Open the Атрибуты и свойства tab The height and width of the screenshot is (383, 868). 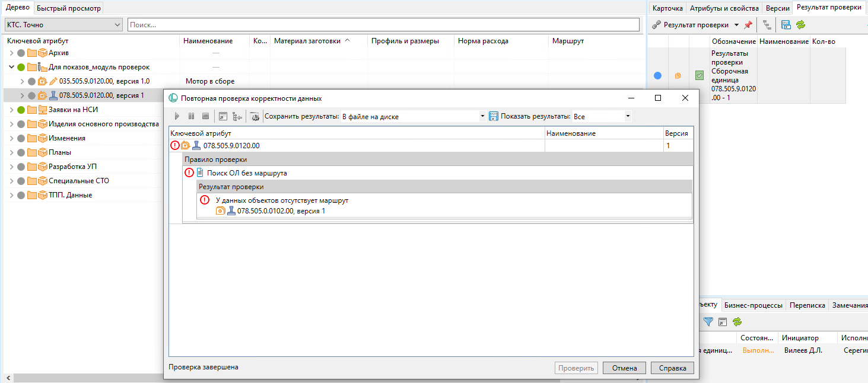pyautogui.click(x=724, y=8)
